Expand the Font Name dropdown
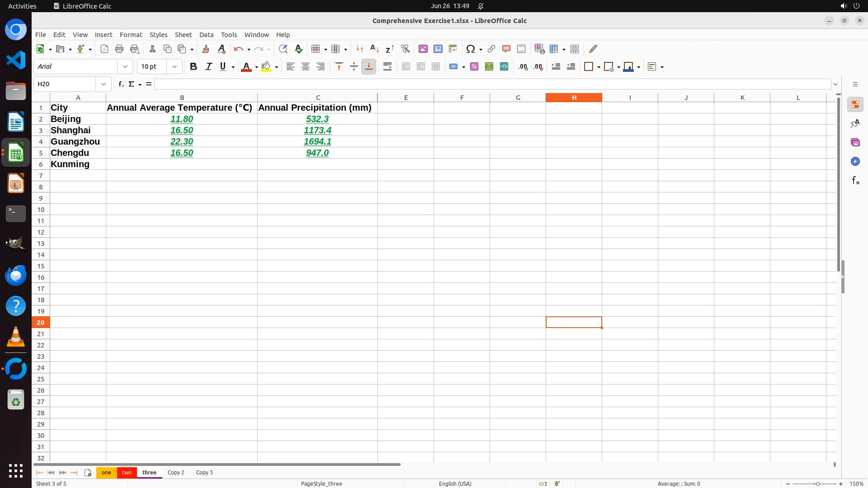Screen dimensions: 868x488 click(125, 67)
